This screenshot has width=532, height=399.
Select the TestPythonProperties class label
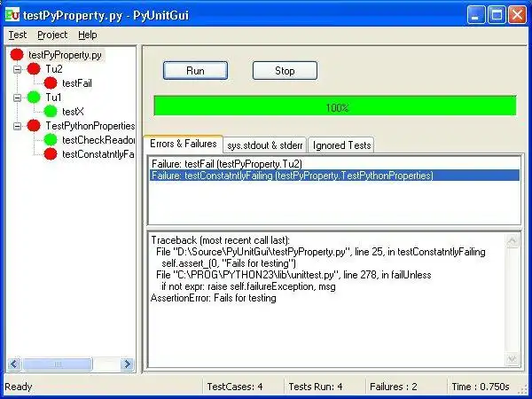pos(90,126)
